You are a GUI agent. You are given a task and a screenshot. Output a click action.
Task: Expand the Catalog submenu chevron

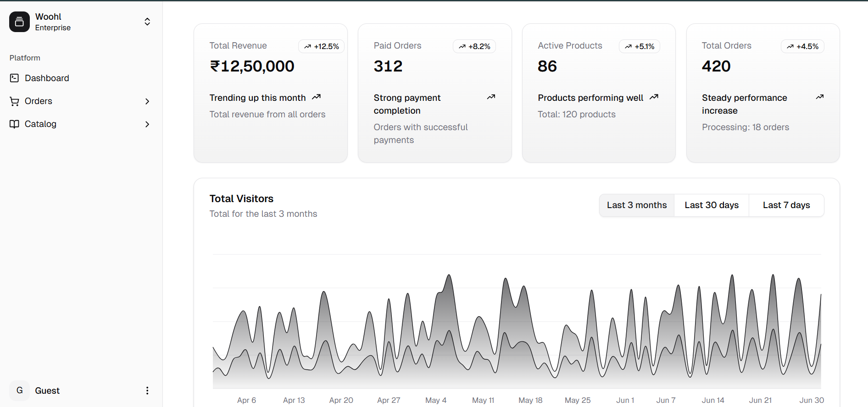point(147,124)
